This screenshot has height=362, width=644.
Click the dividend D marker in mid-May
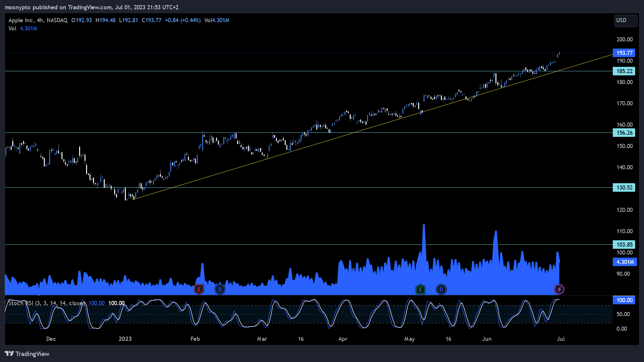(x=441, y=289)
